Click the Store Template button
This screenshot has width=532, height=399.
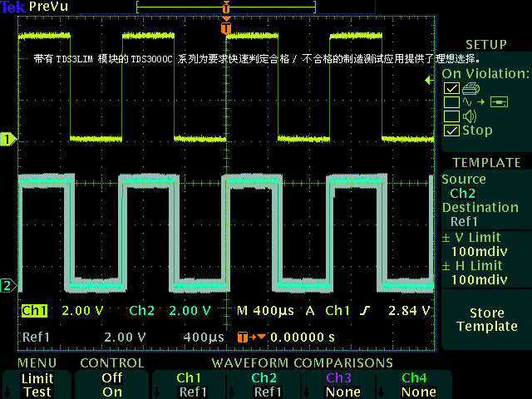coord(487,319)
